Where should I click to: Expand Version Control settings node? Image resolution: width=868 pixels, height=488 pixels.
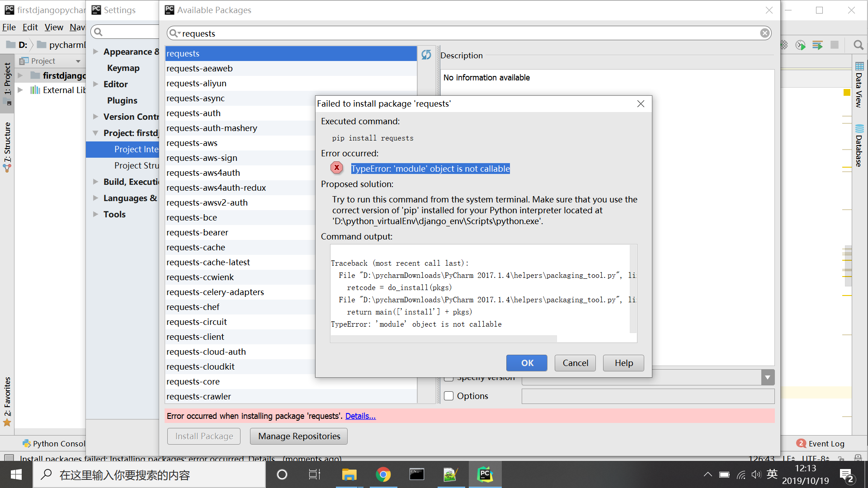click(95, 117)
